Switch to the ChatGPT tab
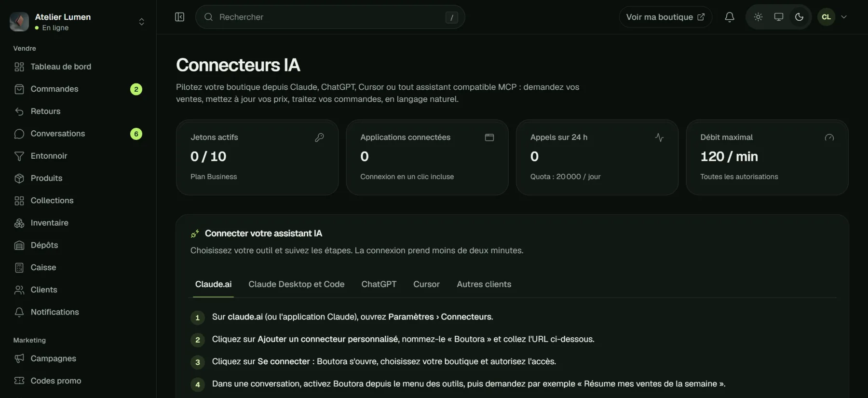868x398 pixels. [x=379, y=285]
